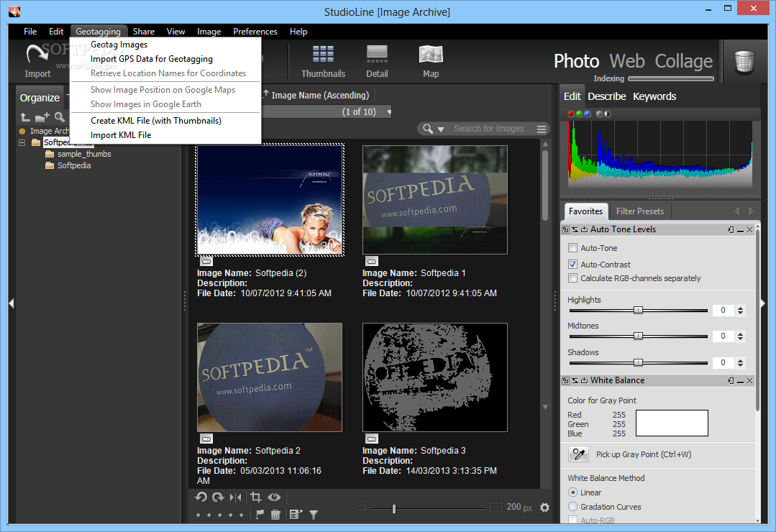
Task: Enable the Auto-Tone checkbox
Action: click(x=572, y=248)
